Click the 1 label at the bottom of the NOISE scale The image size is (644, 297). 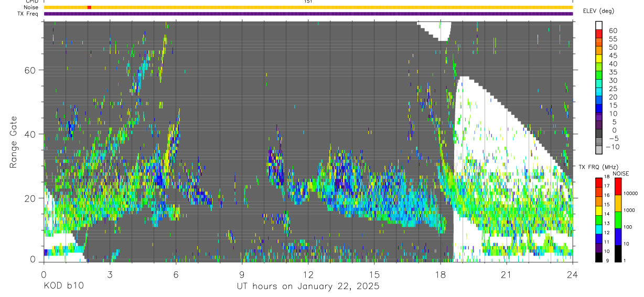(625, 261)
